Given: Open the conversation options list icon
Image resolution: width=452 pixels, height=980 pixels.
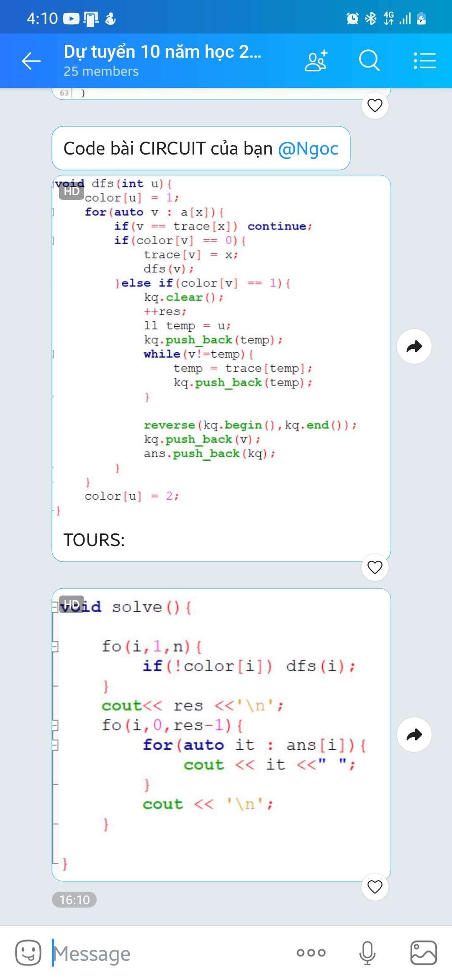Looking at the screenshot, I should point(425,61).
